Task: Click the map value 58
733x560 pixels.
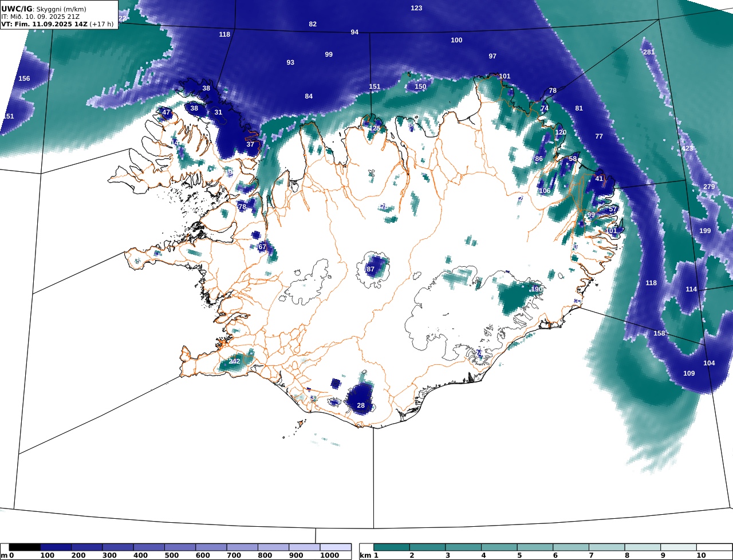Action: [x=573, y=159]
